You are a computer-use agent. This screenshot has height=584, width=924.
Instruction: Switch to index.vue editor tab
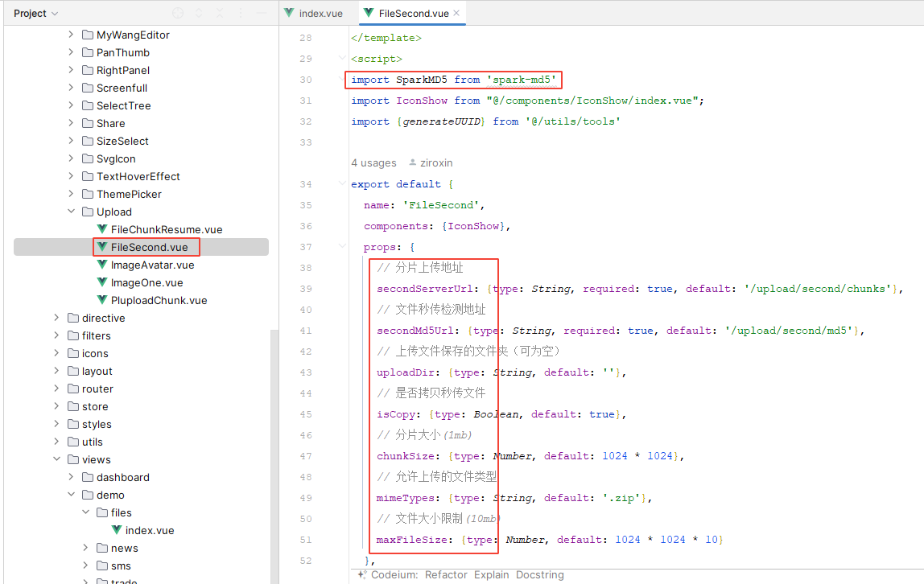click(314, 13)
